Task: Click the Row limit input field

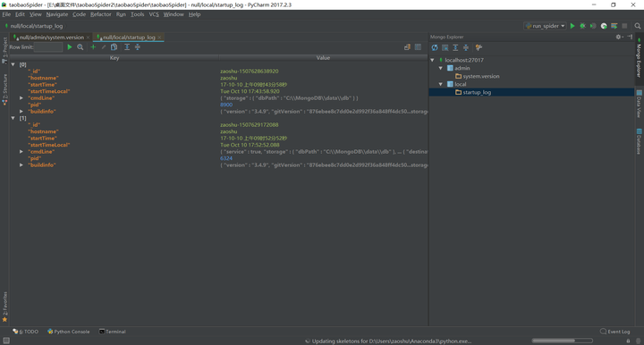Action: [48, 47]
